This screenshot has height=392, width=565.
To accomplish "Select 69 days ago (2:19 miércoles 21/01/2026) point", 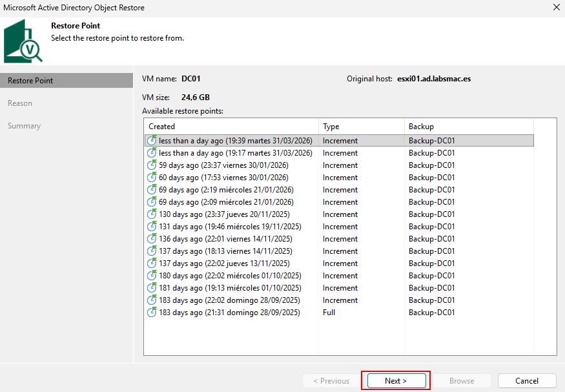I will [226, 190].
